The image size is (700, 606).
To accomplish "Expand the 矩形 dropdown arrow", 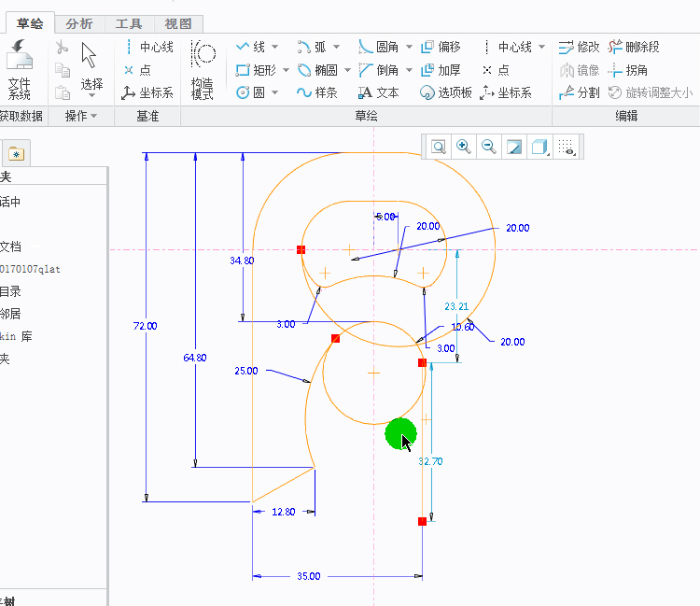I will (x=287, y=70).
